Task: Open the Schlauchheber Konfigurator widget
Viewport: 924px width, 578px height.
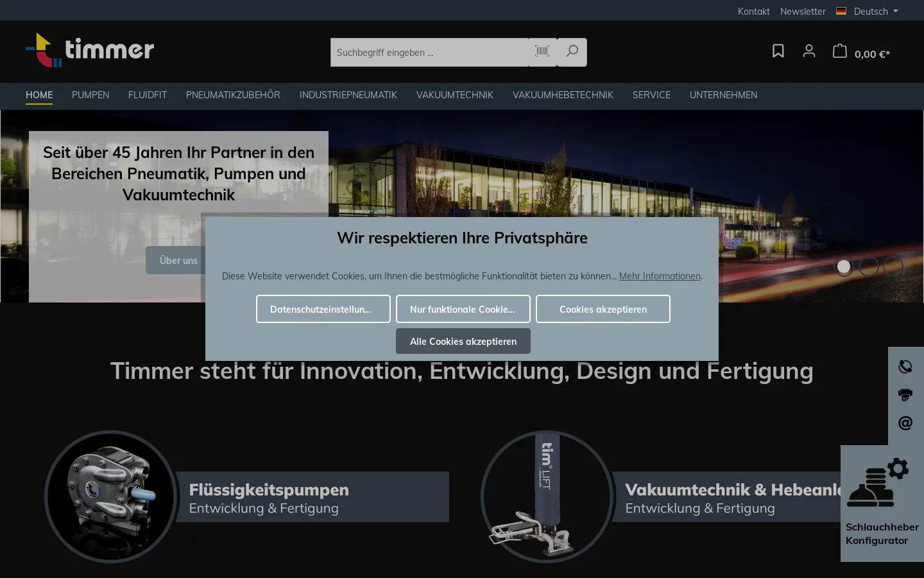Action: (x=882, y=504)
